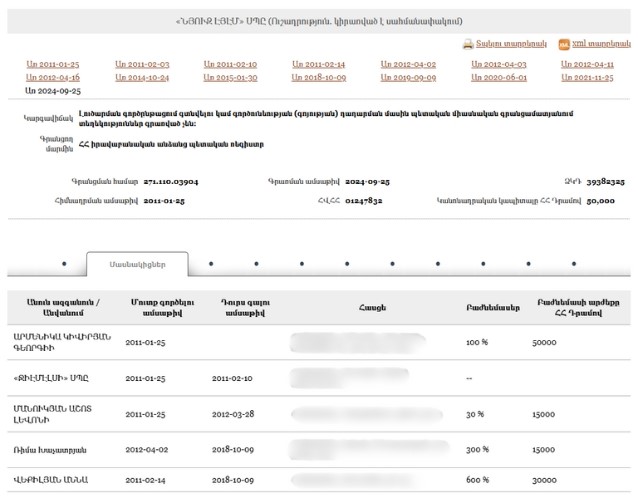This screenshot has width=638, height=503.
Task: Open the XML տարբերակ link
Action: 599,45
